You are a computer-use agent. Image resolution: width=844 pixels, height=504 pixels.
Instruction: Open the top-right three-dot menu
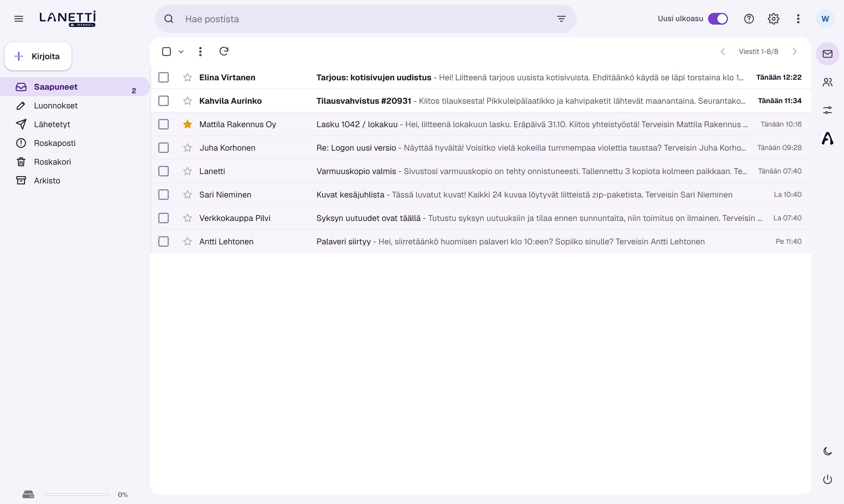[798, 19]
